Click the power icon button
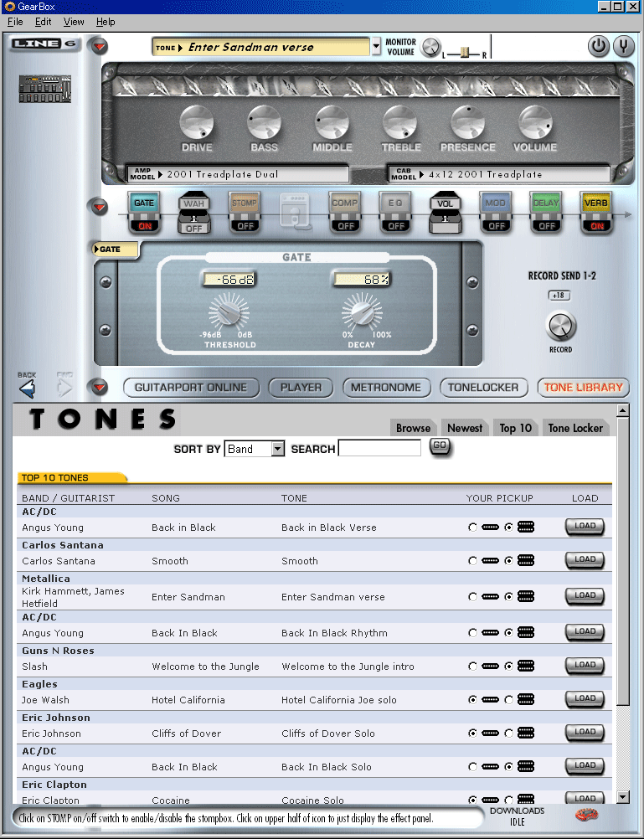 coord(599,47)
